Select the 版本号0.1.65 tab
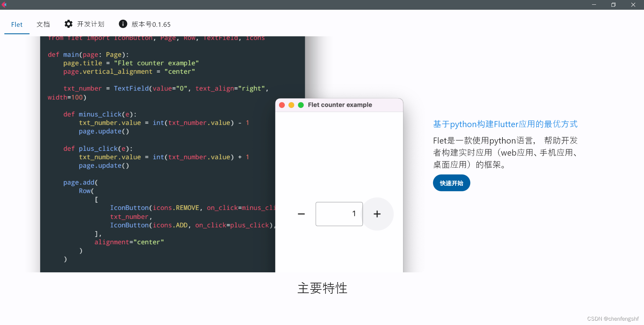 click(145, 24)
